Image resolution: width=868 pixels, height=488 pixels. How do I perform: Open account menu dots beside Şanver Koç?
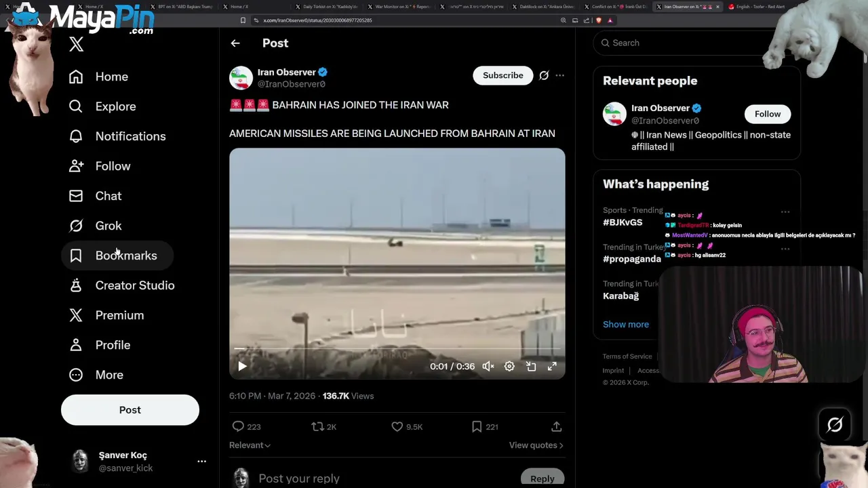[201, 461]
